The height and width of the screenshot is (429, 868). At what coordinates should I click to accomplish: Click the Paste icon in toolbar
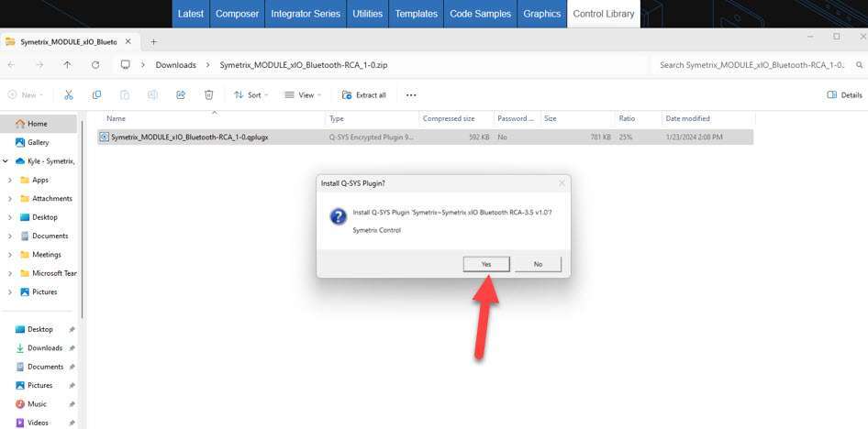point(125,95)
